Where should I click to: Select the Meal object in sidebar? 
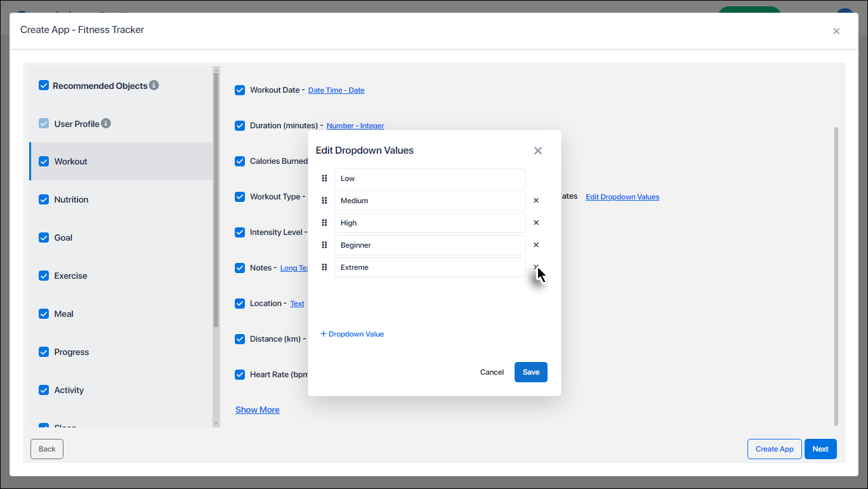pyautogui.click(x=121, y=314)
